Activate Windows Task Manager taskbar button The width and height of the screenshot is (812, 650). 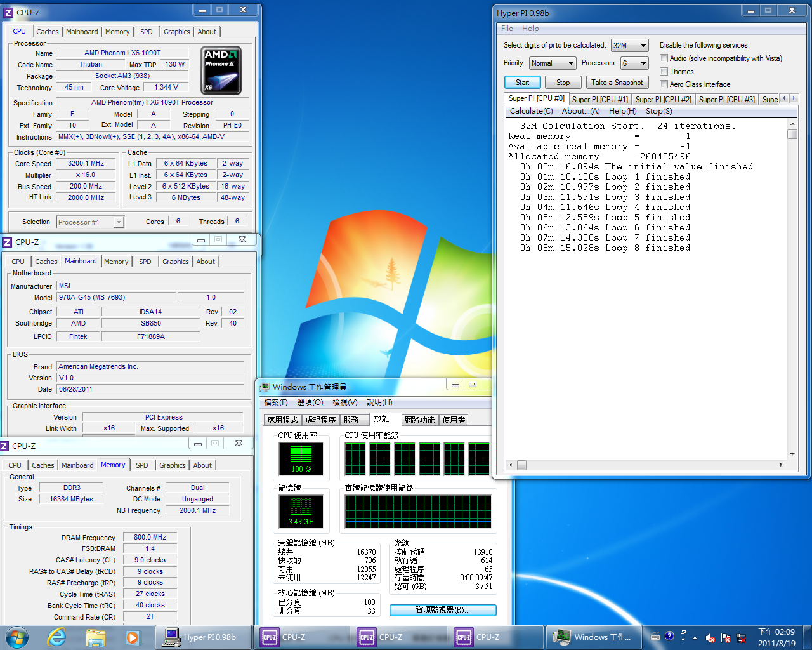593,637
